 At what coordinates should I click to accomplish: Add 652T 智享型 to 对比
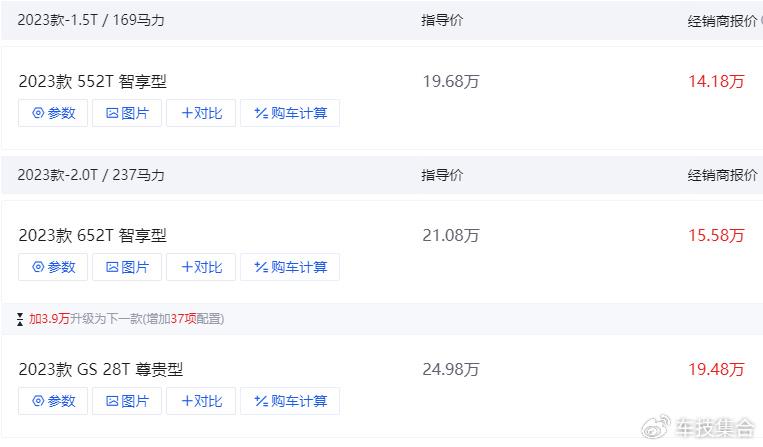[201, 267]
